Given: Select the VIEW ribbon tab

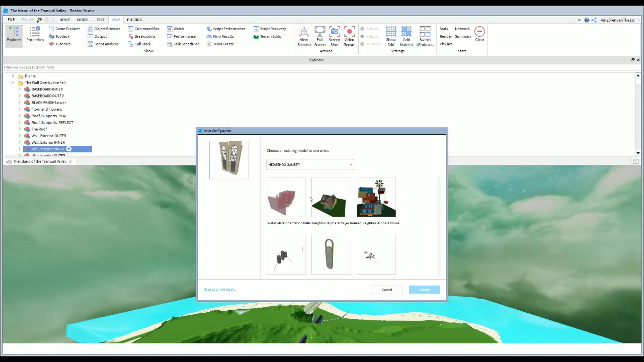Looking at the screenshot, I should (x=116, y=20).
